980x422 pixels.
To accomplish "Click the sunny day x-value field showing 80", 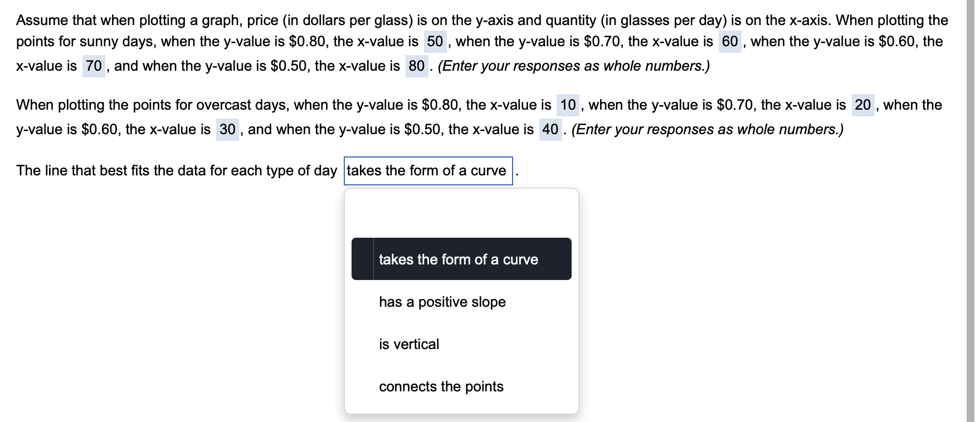I will click(x=416, y=66).
